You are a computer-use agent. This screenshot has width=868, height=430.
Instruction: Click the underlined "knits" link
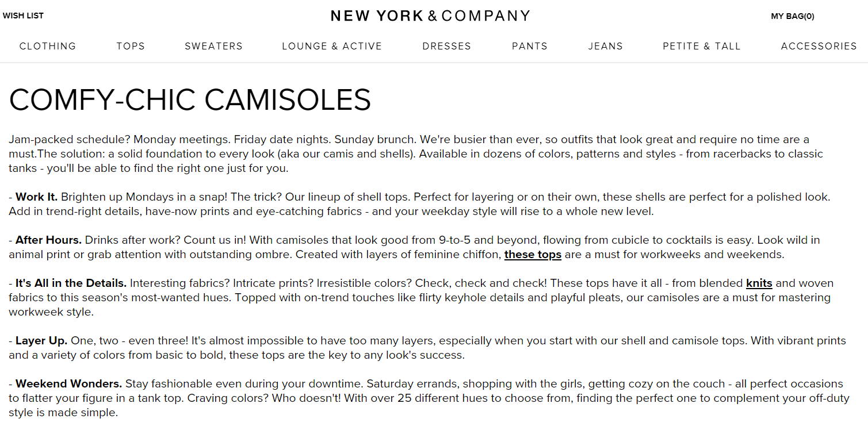point(759,283)
